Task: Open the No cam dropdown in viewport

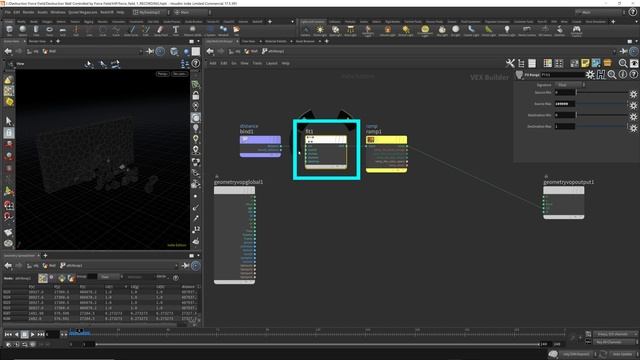Action: point(180,74)
